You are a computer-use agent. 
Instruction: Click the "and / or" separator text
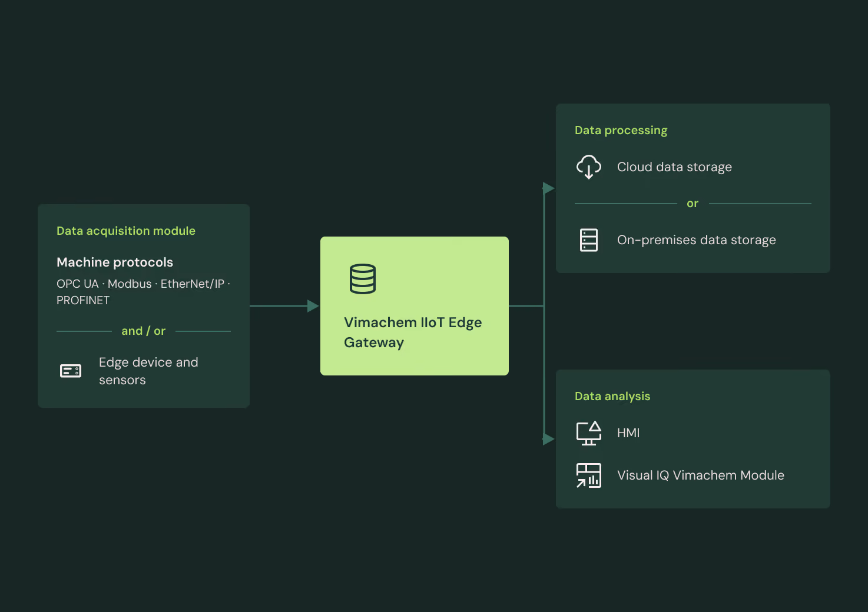click(144, 331)
